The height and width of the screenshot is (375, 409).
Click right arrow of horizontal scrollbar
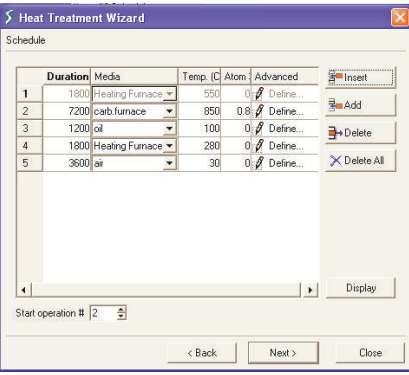click(310, 290)
